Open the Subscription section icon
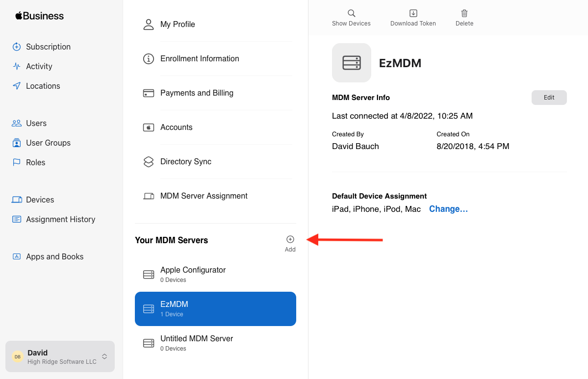 [17, 47]
